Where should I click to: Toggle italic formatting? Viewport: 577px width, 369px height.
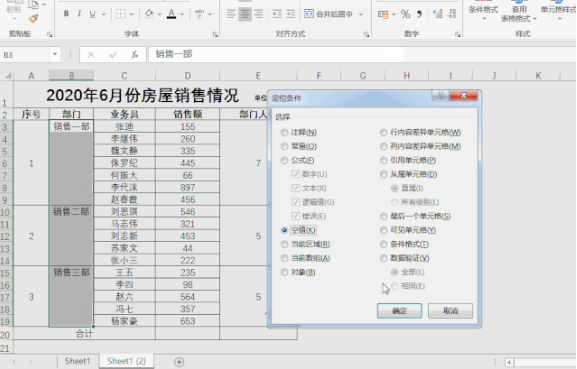79,14
